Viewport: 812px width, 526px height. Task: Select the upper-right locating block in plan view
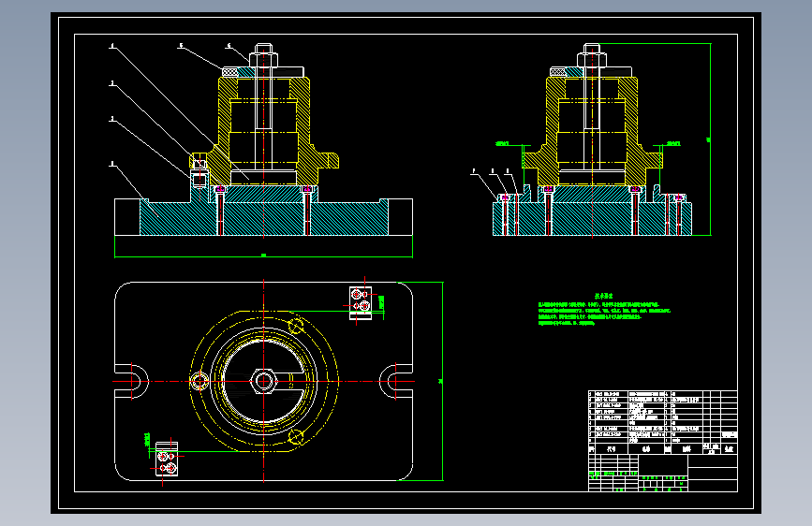(x=361, y=303)
